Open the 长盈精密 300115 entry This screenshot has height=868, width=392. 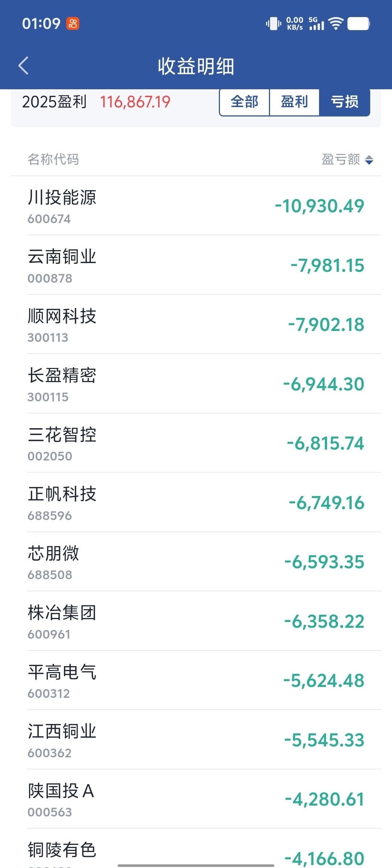[196, 384]
